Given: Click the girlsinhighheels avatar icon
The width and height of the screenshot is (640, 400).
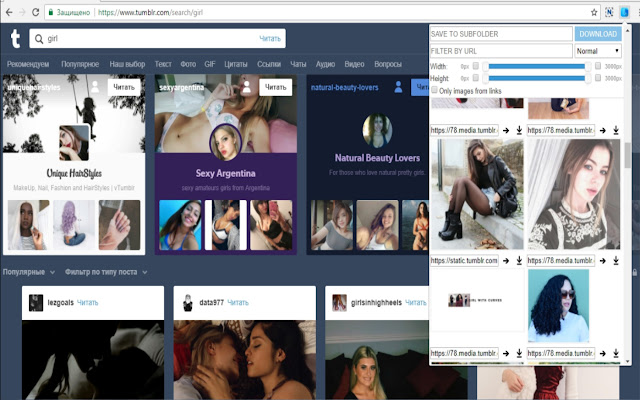Looking at the screenshot, I should point(339,303).
